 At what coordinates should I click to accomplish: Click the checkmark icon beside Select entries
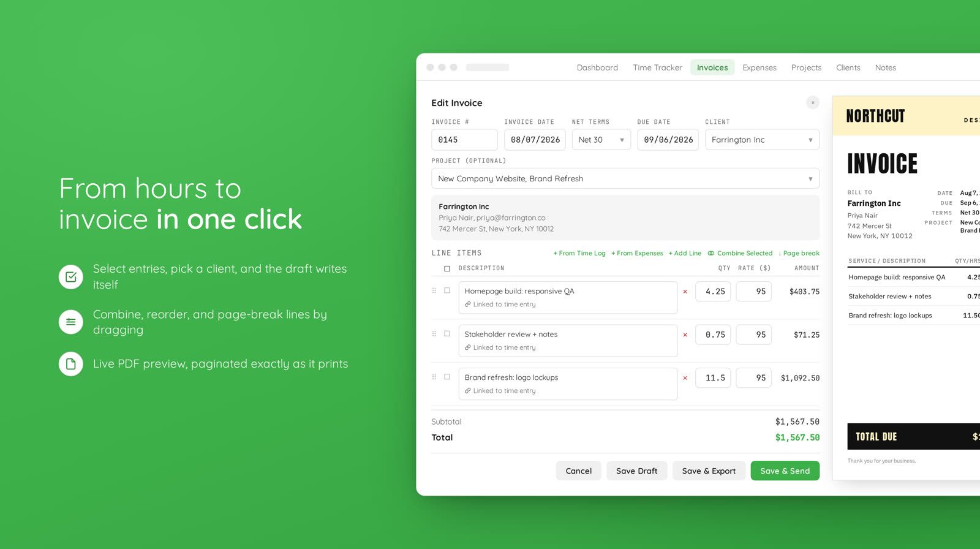(x=71, y=277)
